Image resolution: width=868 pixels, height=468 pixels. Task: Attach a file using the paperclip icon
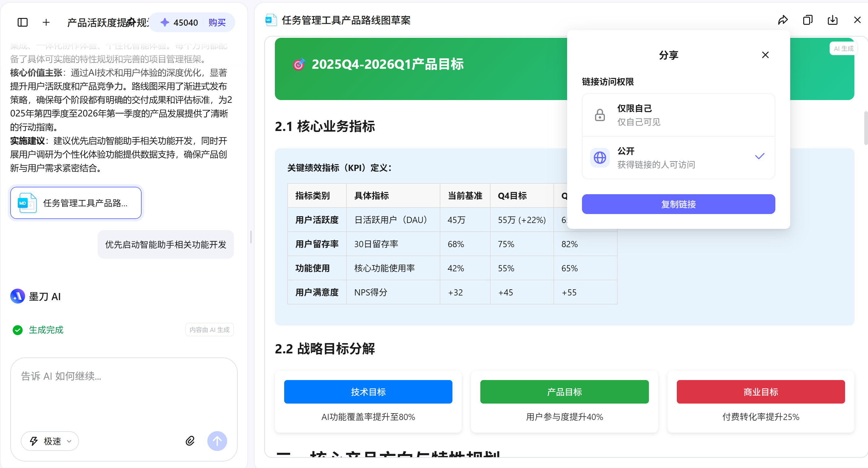[x=190, y=441]
